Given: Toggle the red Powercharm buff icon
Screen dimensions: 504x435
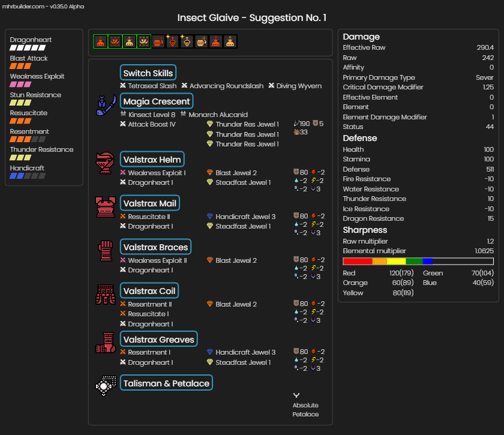Looking at the screenshot, I should click(101, 41).
